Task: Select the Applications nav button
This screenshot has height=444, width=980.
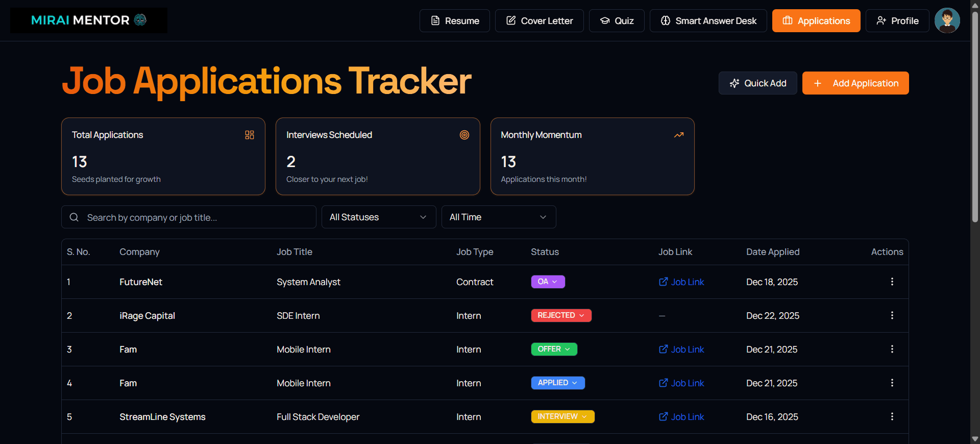Action: point(816,21)
